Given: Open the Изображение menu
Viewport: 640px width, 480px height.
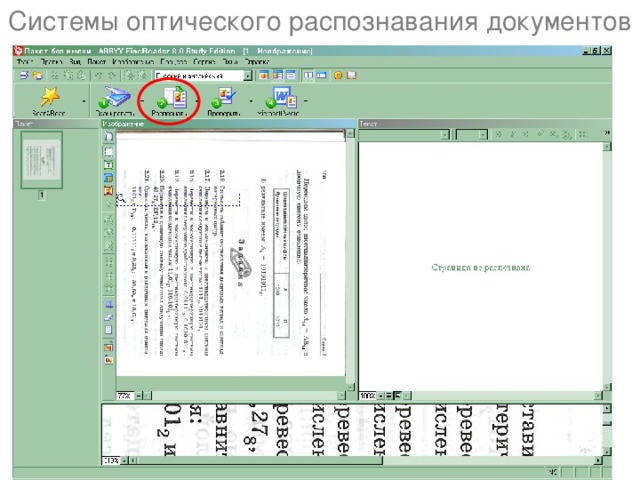Looking at the screenshot, I should (133, 62).
